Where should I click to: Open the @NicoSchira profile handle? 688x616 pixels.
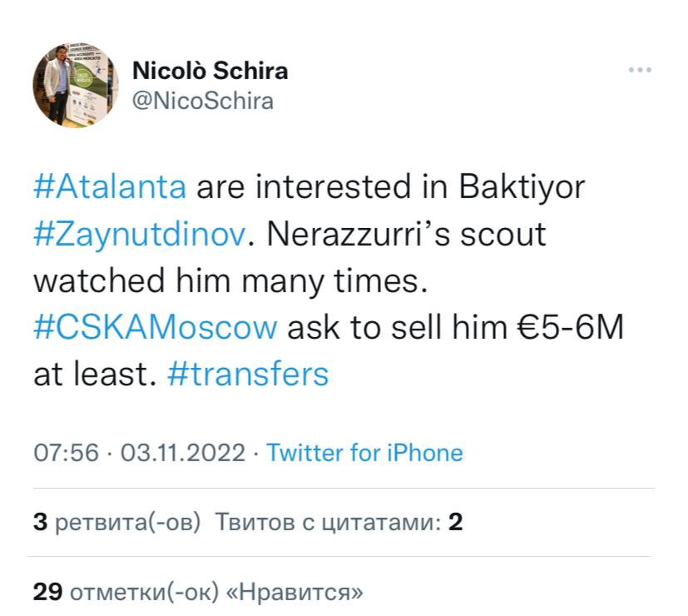point(202,101)
